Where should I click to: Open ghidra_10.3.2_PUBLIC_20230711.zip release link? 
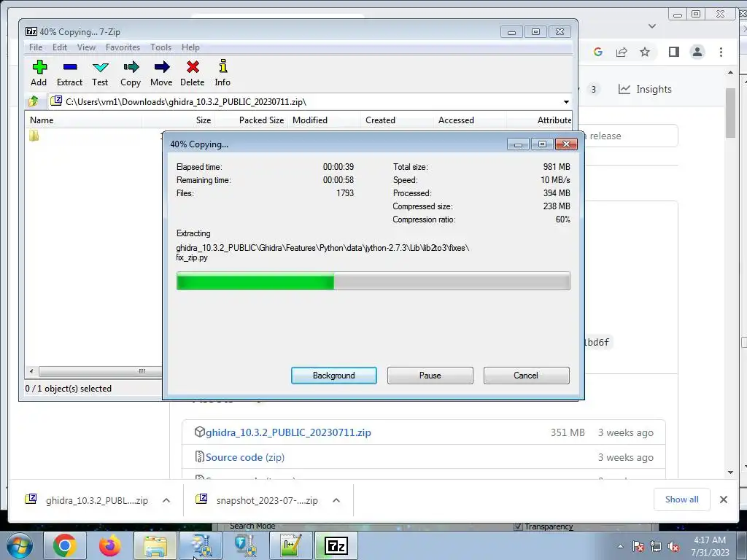[288, 432]
